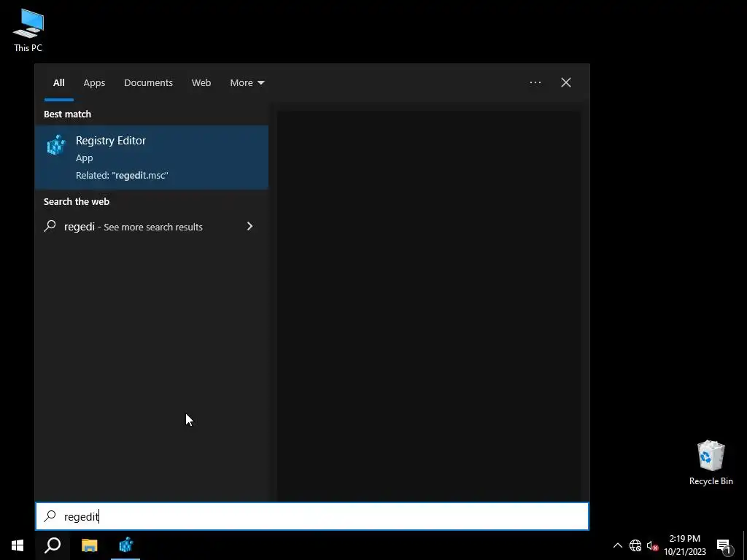The image size is (747, 560).
Task: Open the Windows Start button
Action: [18, 545]
